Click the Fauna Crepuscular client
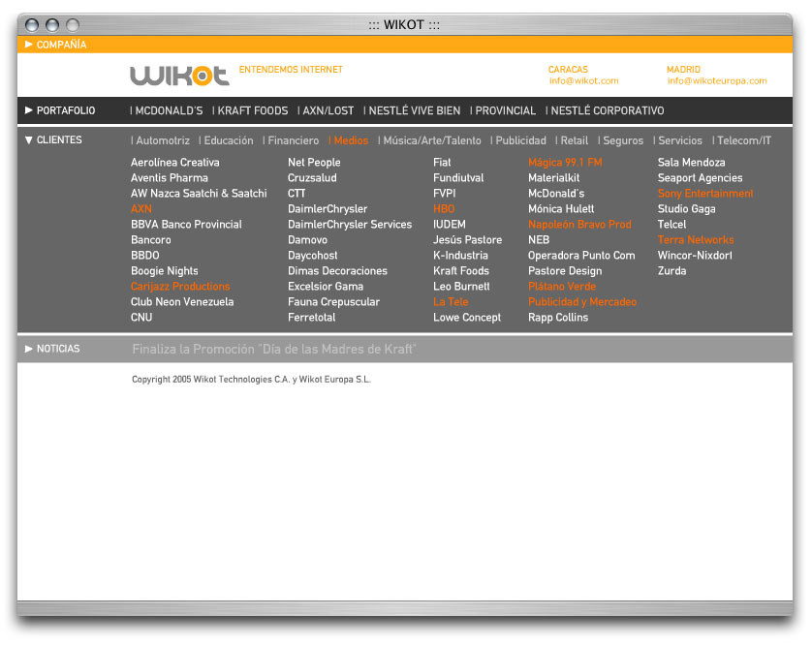The image size is (812, 647). pyautogui.click(x=334, y=302)
